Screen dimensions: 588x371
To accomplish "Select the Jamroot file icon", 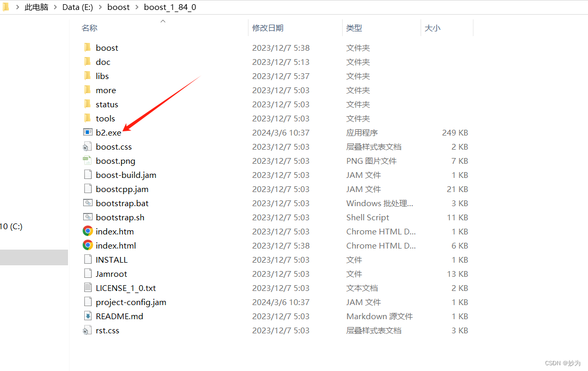I will [x=88, y=274].
